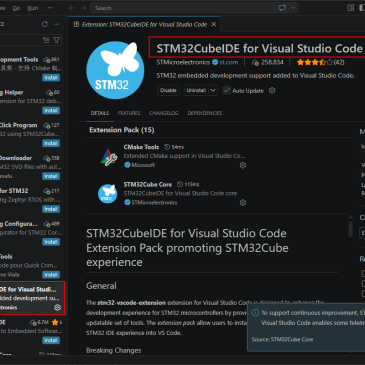Screen dimensions: 365x365
Task: Open manage gear on selected sidebar extension
Action: (57, 307)
